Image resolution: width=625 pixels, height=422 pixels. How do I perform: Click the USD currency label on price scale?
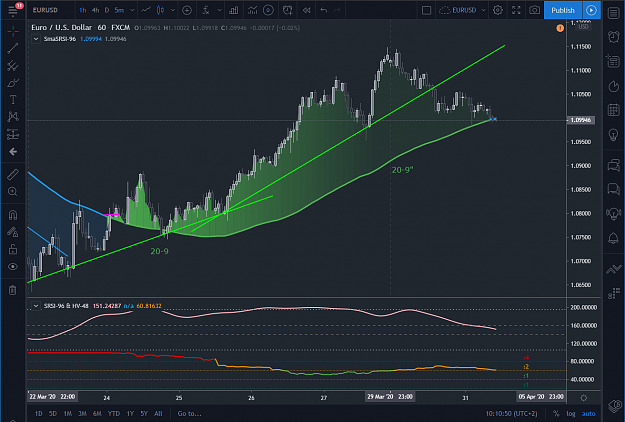pos(583,26)
